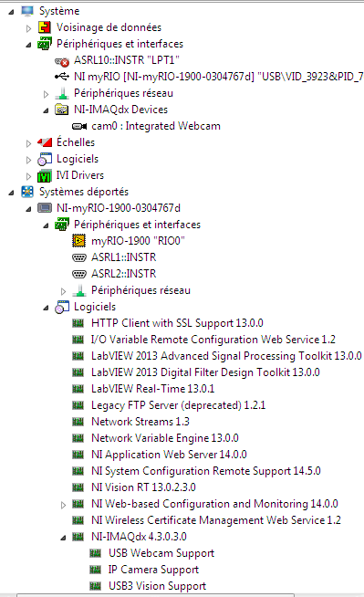Collapse the NI-IMAQdx 4.3.0.3.0 software node
The height and width of the screenshot is (597, 364).
click(63, 538)
